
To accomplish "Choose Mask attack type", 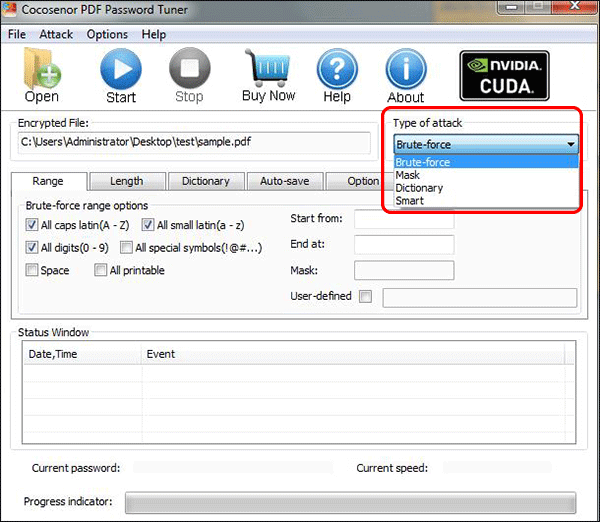I will point(486,175).
